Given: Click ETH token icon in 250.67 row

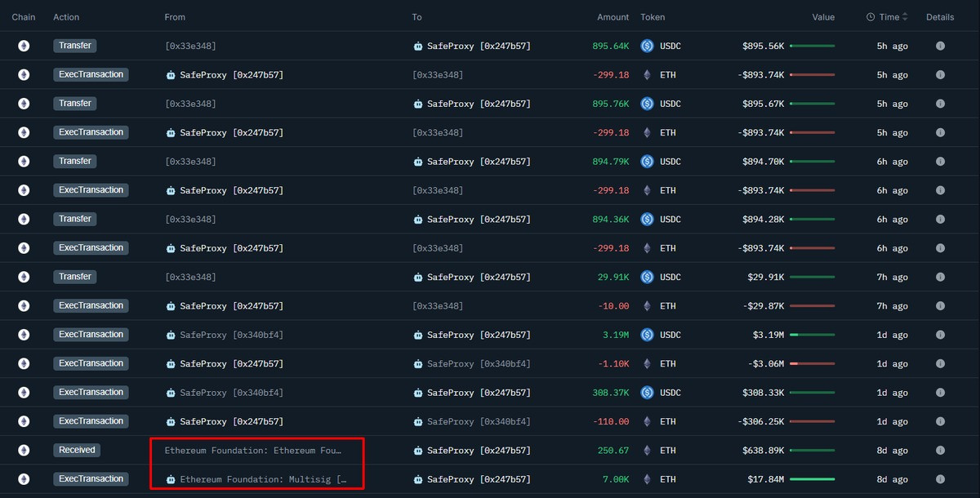Looking at the screenshot, I should 648,451.
